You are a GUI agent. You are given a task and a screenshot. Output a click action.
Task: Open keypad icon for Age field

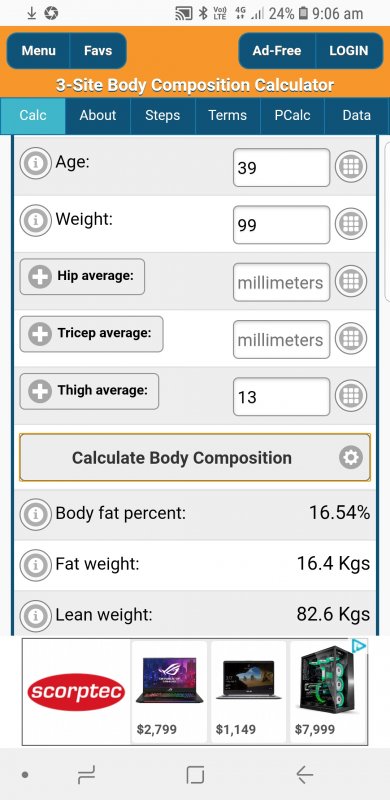click(351, 166)
